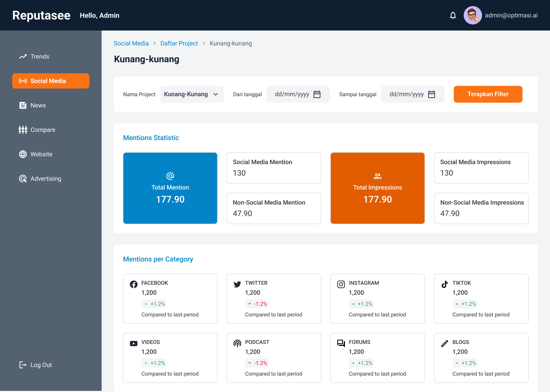Click the admin profile avatar
Image resolution: width=550 pixels, height=392 pixels.
tap(473, 15)
